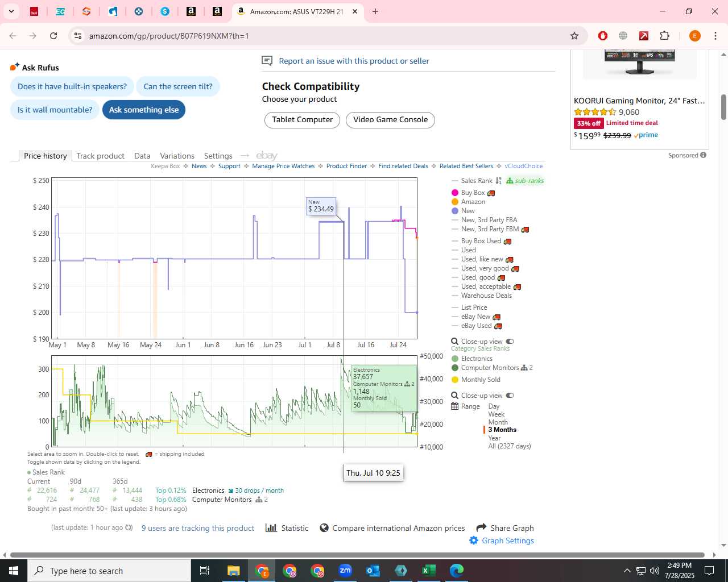Toggle the List Price line
The height and width of the screenshot is (582, 728).
(x=470, y=307)
